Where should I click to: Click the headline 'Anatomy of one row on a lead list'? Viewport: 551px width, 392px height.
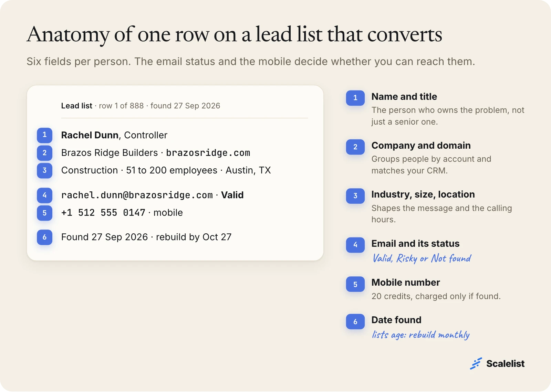pyautogui.click(x=234, y=34)
